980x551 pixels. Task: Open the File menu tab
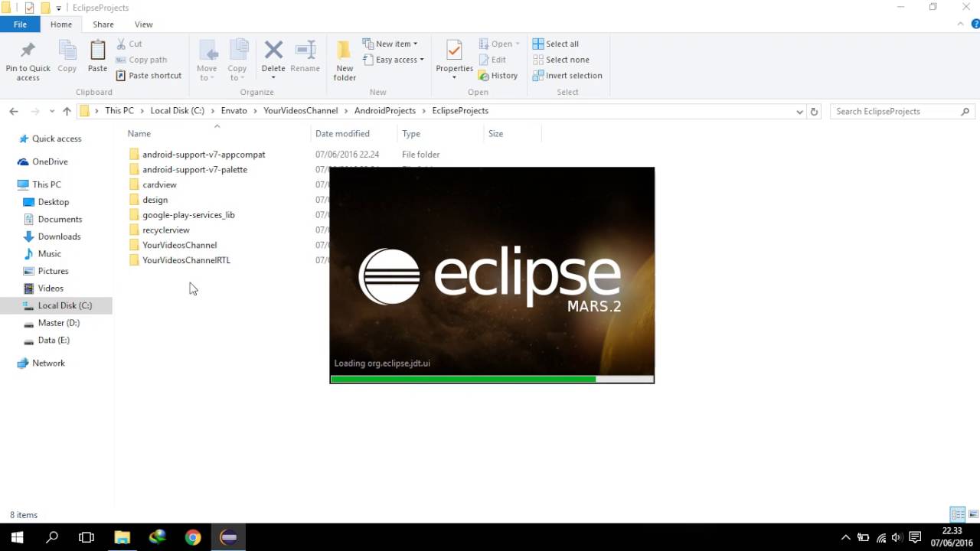tap(21, 24)
